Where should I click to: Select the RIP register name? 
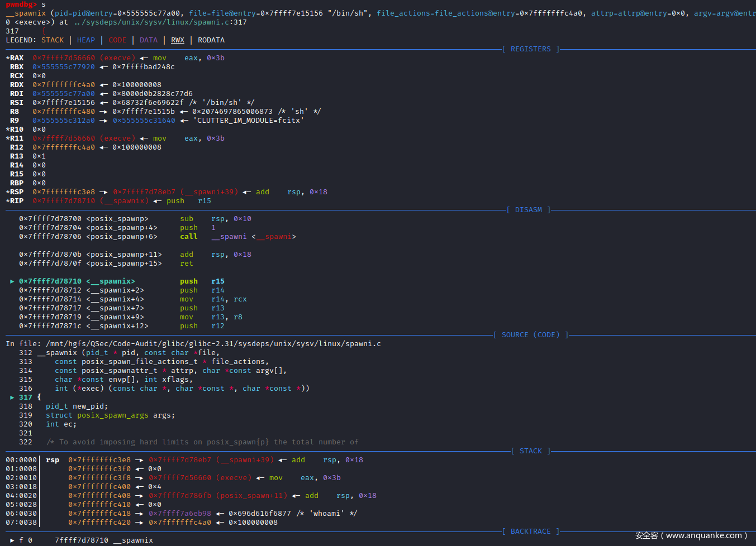pos(17,201)
